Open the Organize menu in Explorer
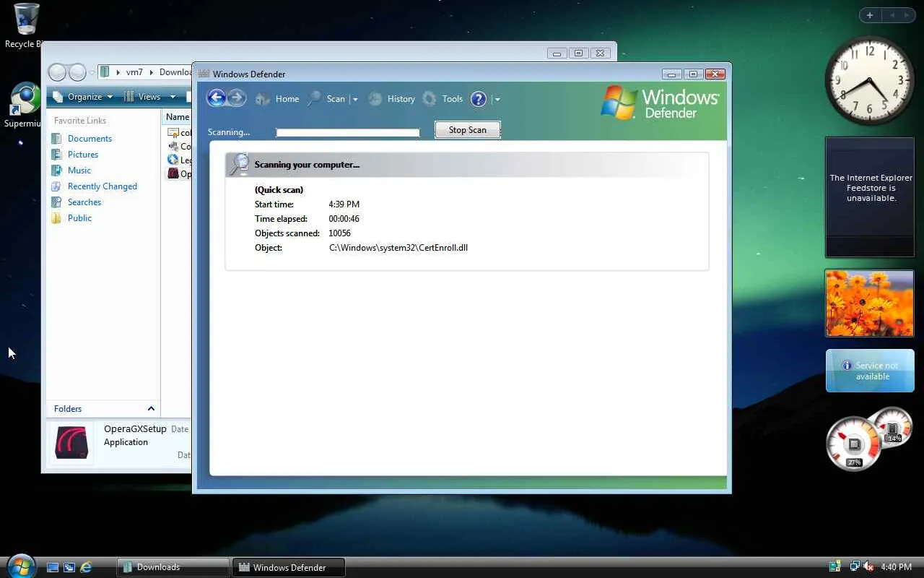 82,97
